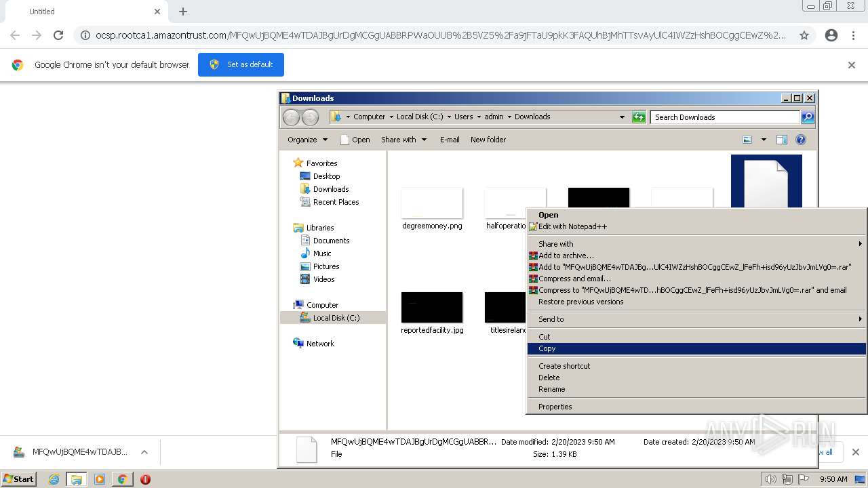Viewport: 868px width, 488px height.
Task: Click the volume icon in system tray
Action: pyautogui.click(x=771, y=479)
